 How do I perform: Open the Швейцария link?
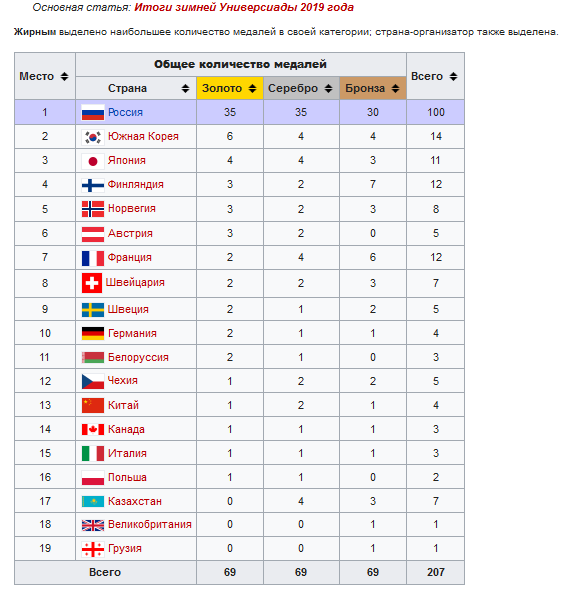click(x=135, y=282)
